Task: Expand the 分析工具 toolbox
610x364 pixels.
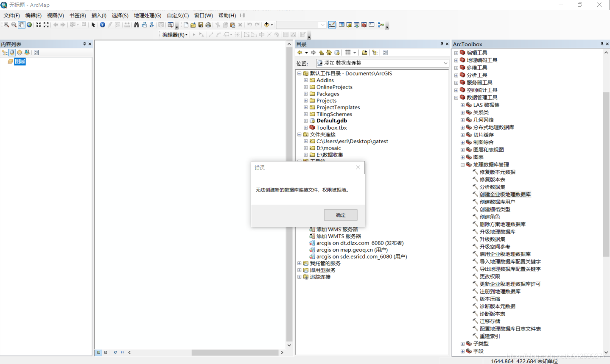Action: 456,75
